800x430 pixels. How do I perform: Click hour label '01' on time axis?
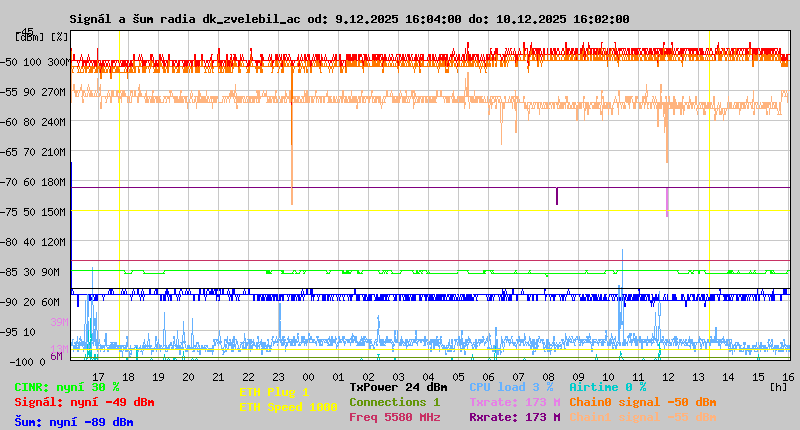(339, 377)
